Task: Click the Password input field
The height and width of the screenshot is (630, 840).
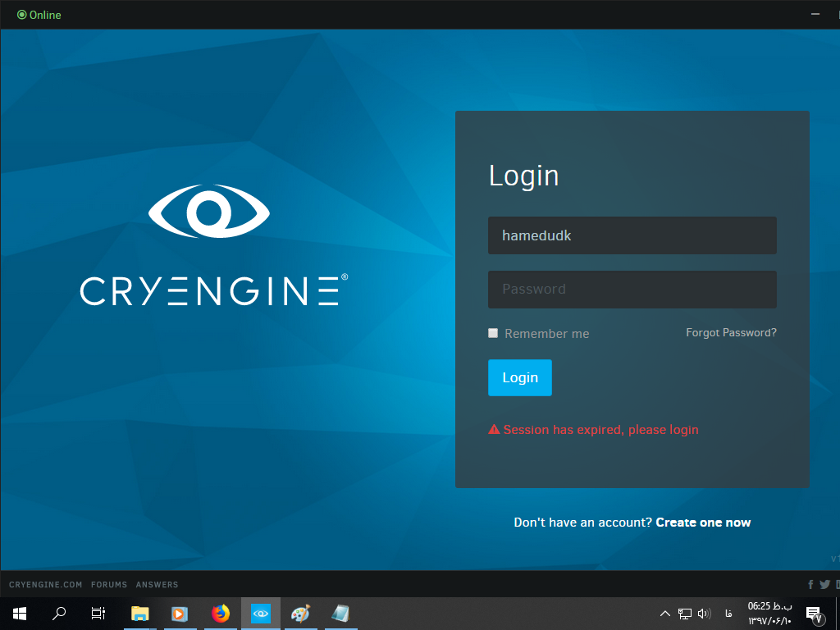Action: (x=632, y=290)
